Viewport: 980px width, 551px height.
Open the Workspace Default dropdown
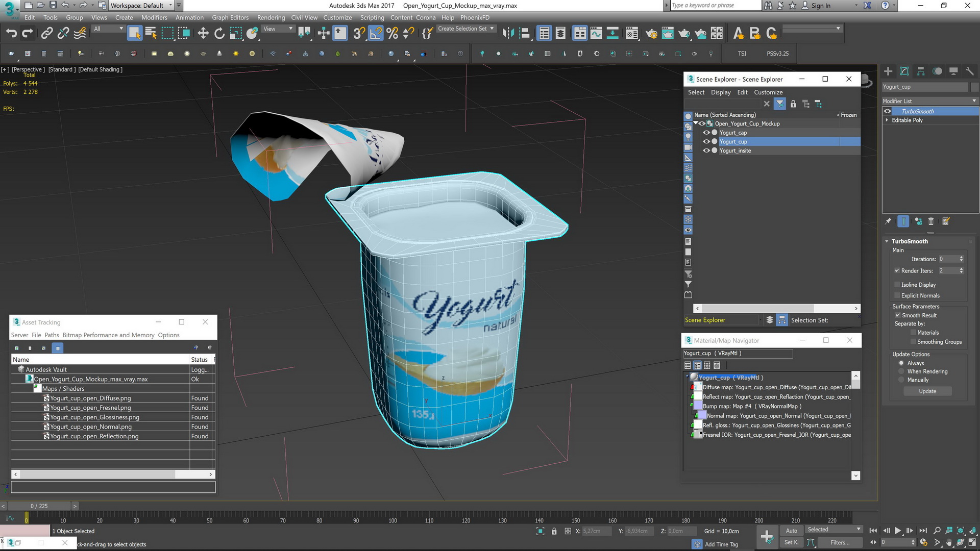click(x=141, y=6)
